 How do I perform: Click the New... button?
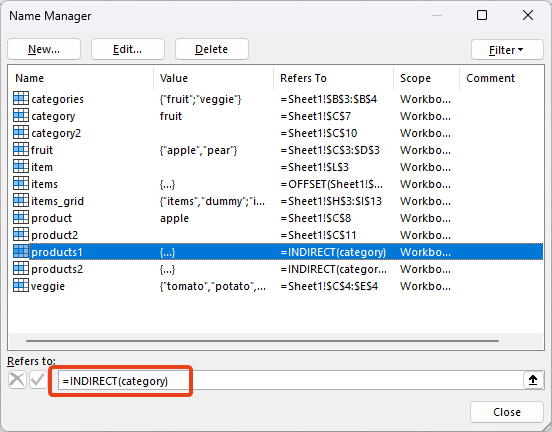click(44, 49)
